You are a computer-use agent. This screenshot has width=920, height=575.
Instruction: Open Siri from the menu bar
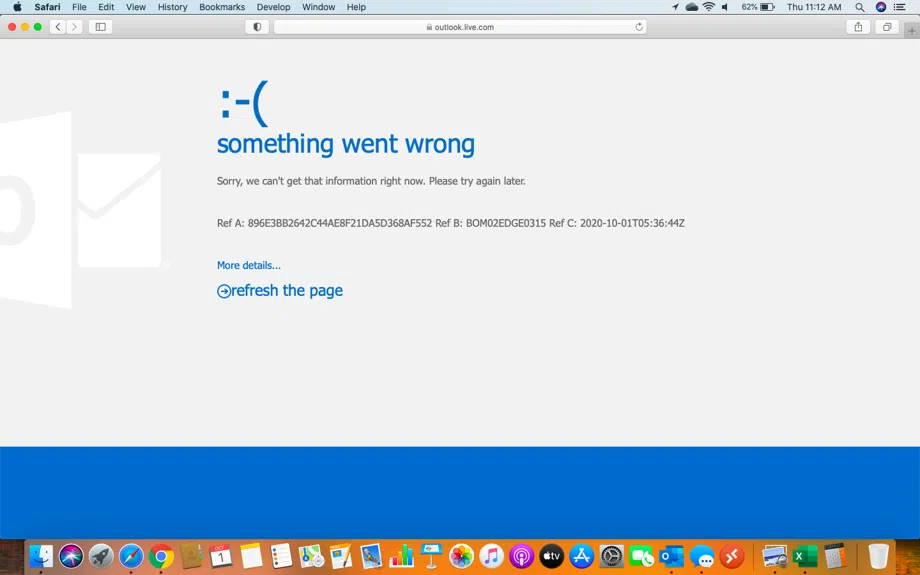click(881, 7)
